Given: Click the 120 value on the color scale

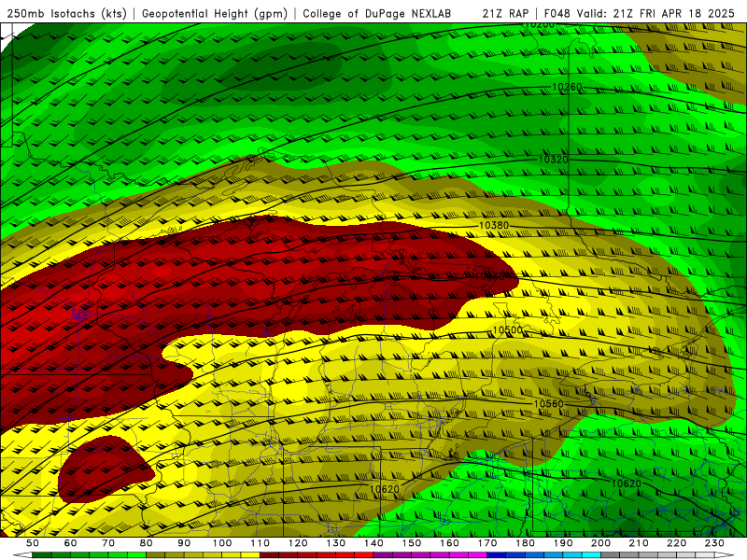Looking at the screenshot, I should pyautogui.click(x=298, y=543).
